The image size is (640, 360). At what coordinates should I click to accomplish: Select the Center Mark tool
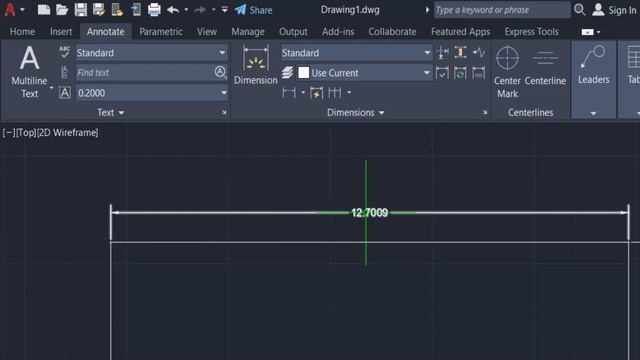(507, 71)
